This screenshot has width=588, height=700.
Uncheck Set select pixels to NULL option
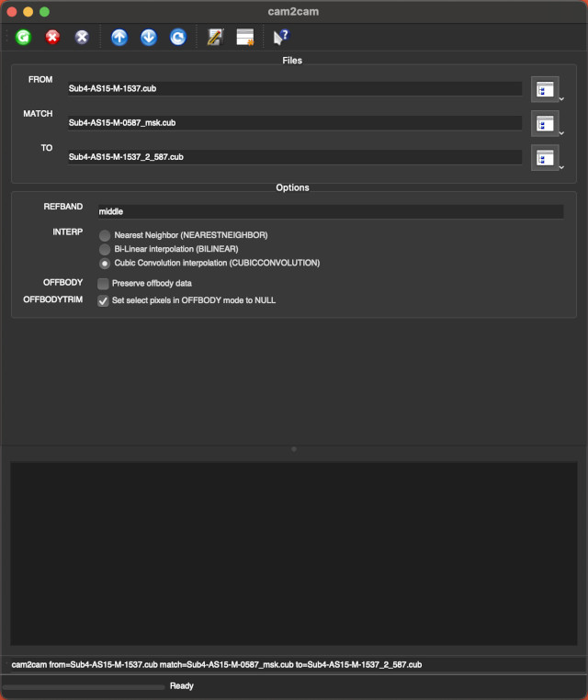tap(104, 300)
